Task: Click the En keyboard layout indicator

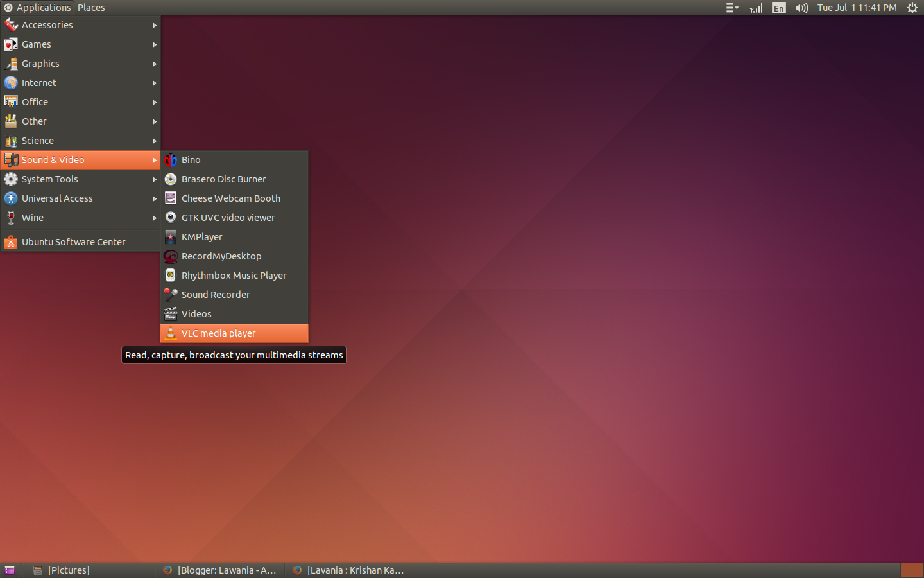Action: point(778,8)
